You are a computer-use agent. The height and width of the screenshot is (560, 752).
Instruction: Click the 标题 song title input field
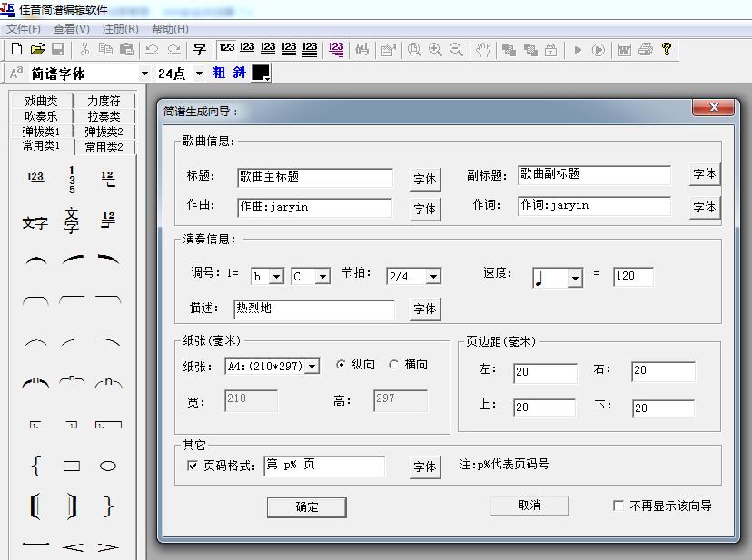pos(314,177)
